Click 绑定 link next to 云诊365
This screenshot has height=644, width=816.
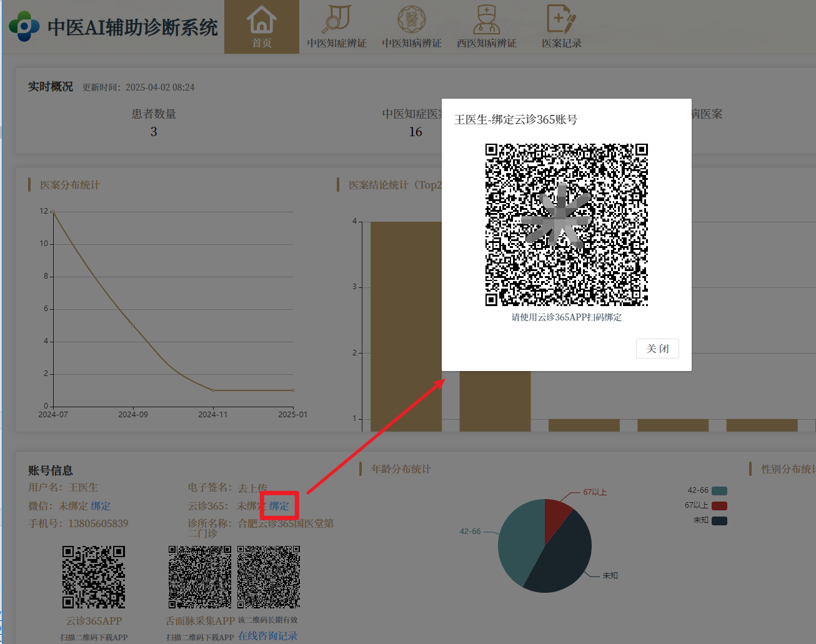click(279, 506)
